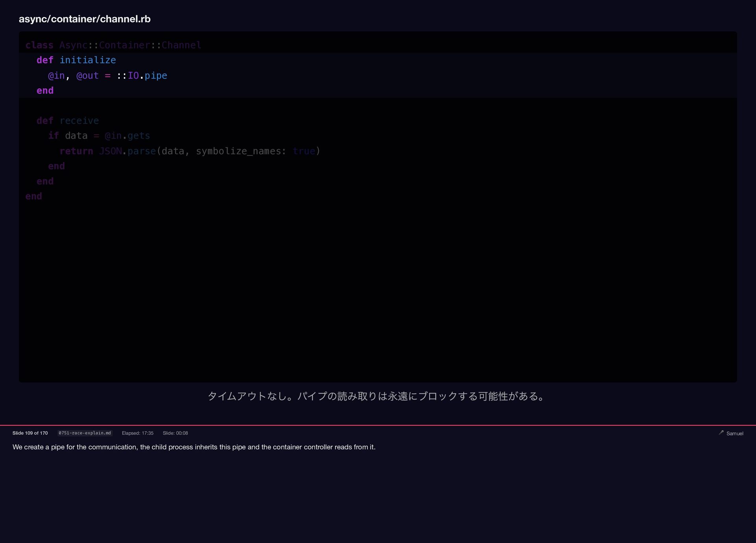The image size is (756, 543).
Task: Click the 'symbolize_names:' argument in the code
Action: [x=241, y=151]
